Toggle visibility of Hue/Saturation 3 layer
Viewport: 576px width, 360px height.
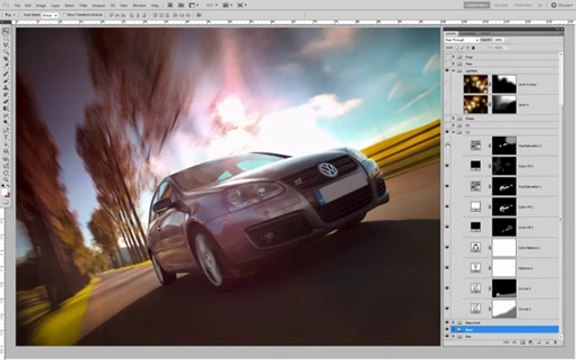[x=447, y=145]
